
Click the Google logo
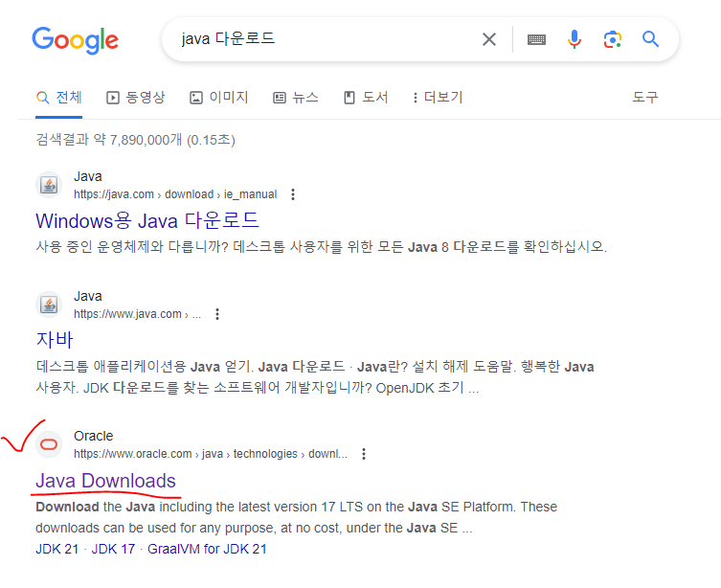click(x=75, y=40)
